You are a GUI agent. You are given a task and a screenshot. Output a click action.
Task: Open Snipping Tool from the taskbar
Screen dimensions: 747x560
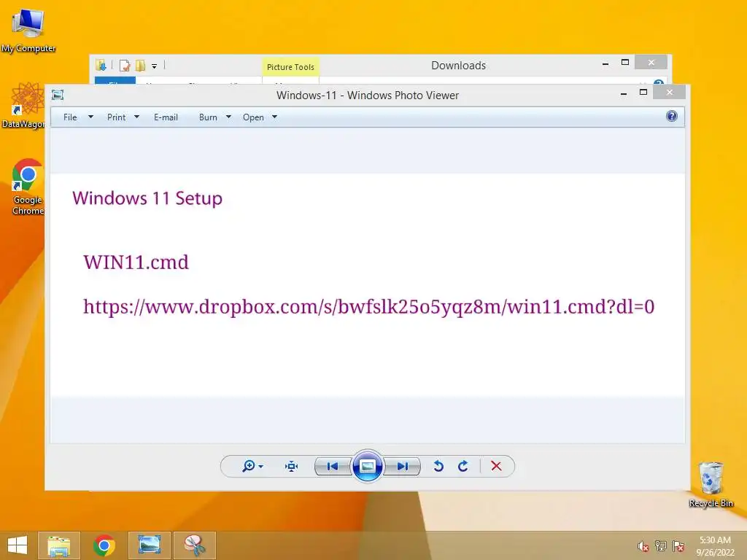point(194,545)
